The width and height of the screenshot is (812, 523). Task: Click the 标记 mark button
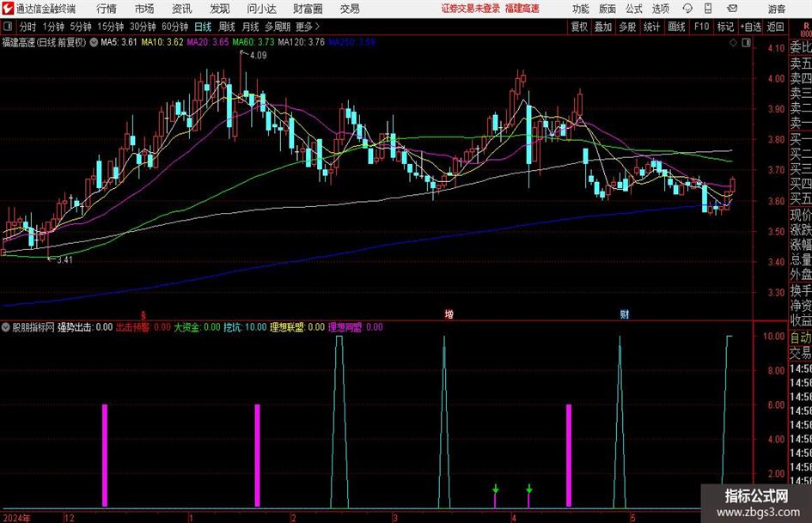(725, 27)
